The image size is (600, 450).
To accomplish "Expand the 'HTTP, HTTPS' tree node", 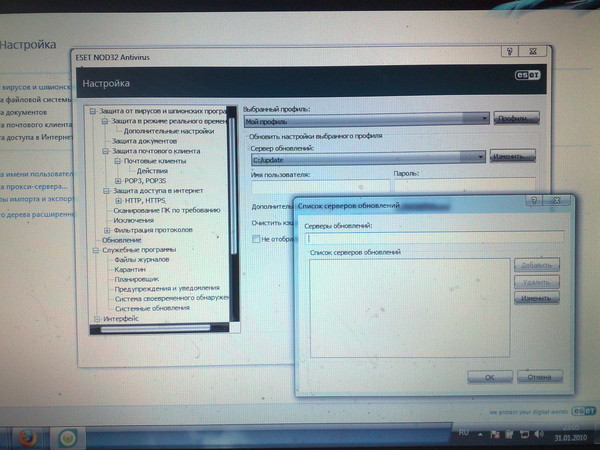I will pyautogui.click(x=118, y=201).
